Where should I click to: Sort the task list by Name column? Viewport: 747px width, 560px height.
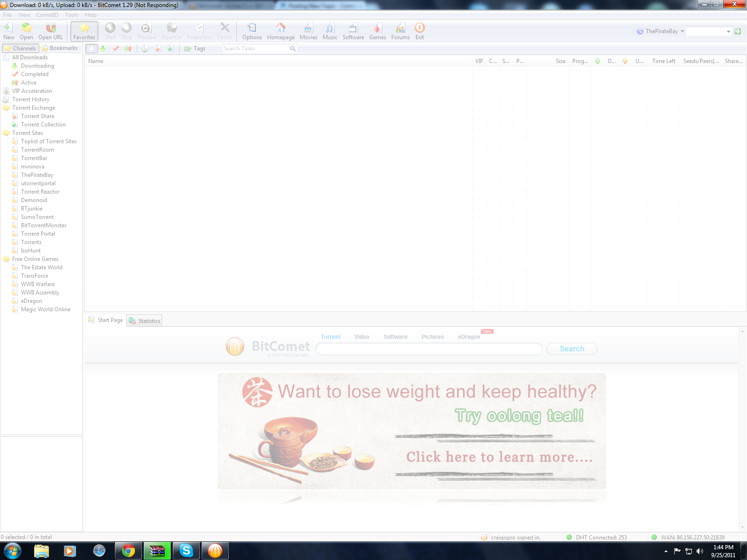click(279, 61)
